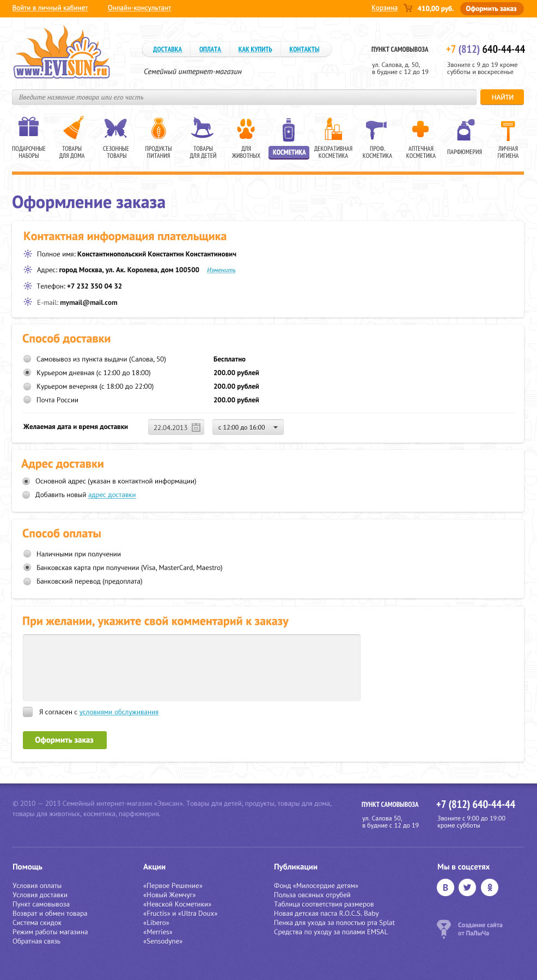Open the Доставка menu item
Viewport: 537px width, 980px height.
[x=167, y=50]
